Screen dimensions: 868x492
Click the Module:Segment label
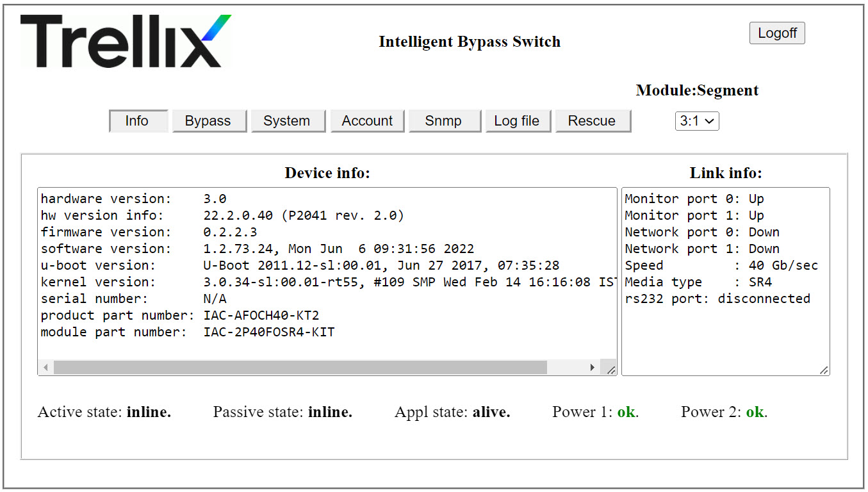pos(697,90)
